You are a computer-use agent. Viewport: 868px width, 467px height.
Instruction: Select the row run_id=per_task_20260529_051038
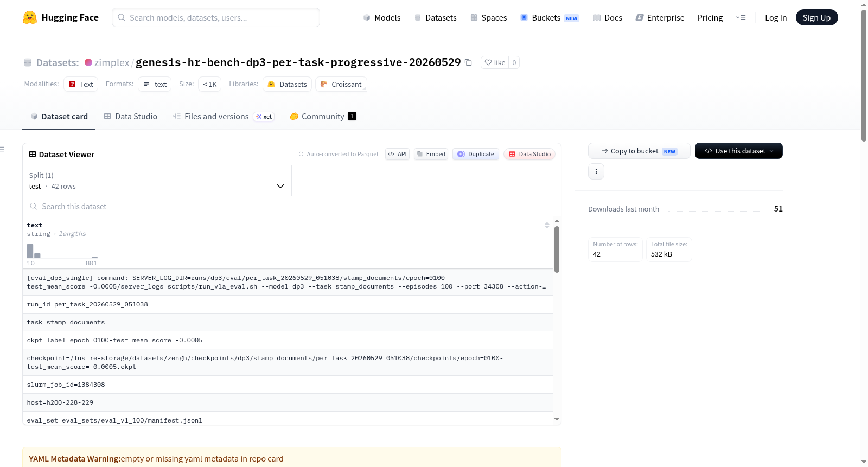[288, 304]
